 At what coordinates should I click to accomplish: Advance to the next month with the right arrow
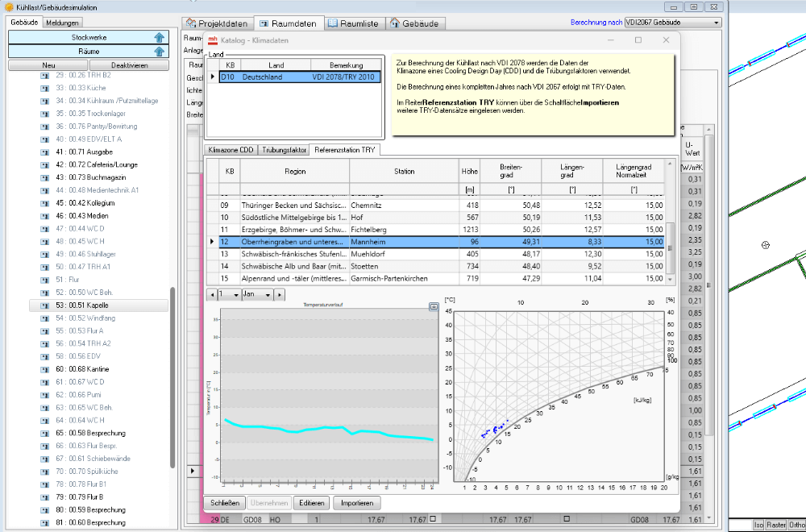tap(280, 295)
